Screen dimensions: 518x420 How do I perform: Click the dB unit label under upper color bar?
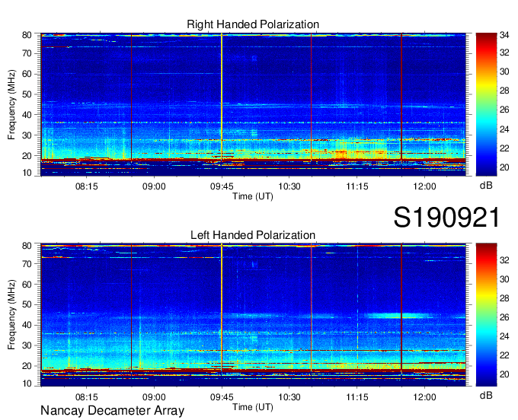[x=486, y=186]
